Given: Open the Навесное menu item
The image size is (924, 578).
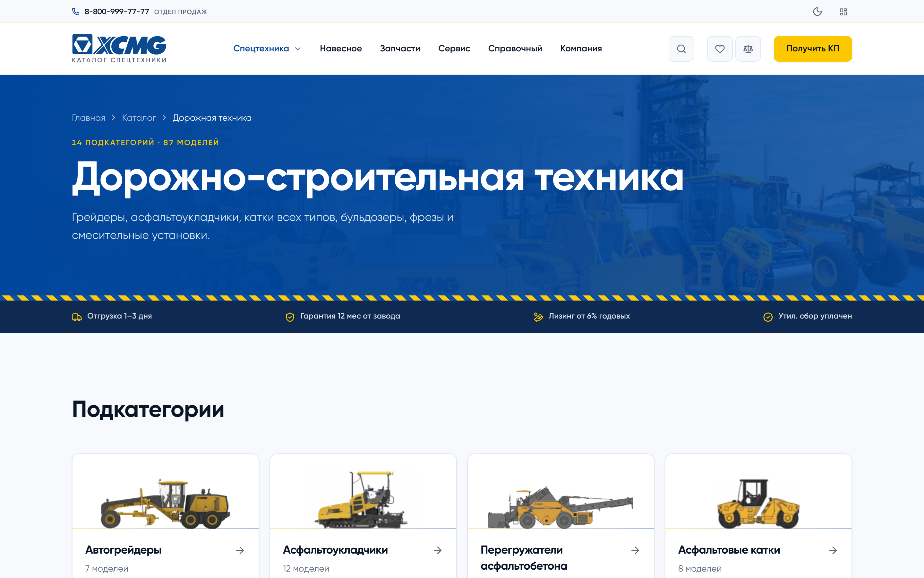Looking at the screenshot, I should [341, 48].
